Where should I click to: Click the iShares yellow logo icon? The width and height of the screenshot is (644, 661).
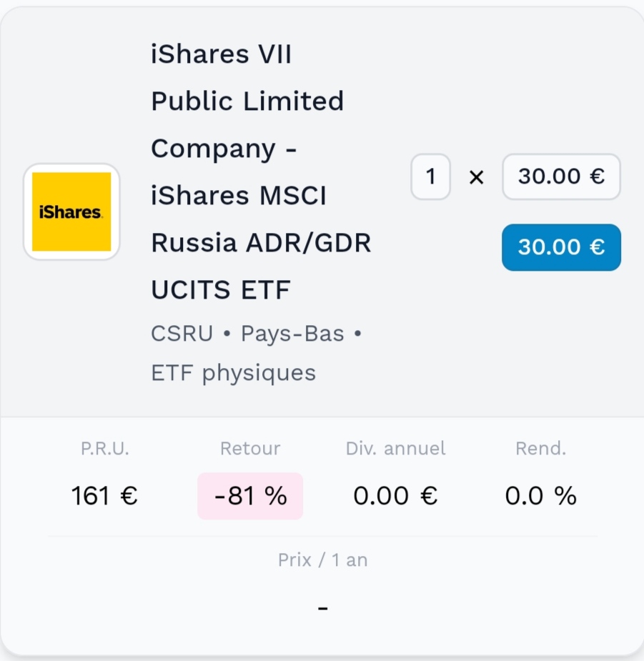(x=71, y=212)
